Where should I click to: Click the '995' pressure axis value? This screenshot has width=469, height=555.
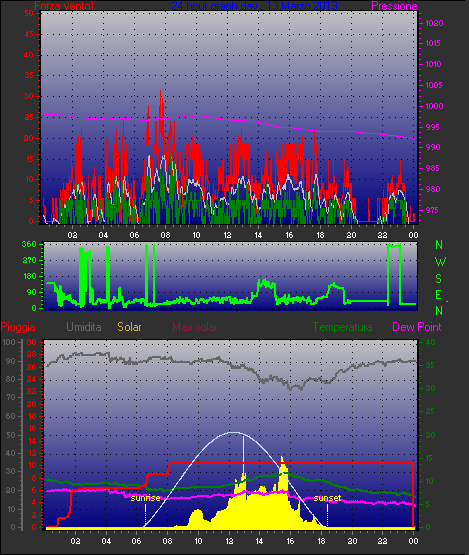coord(433,127)
